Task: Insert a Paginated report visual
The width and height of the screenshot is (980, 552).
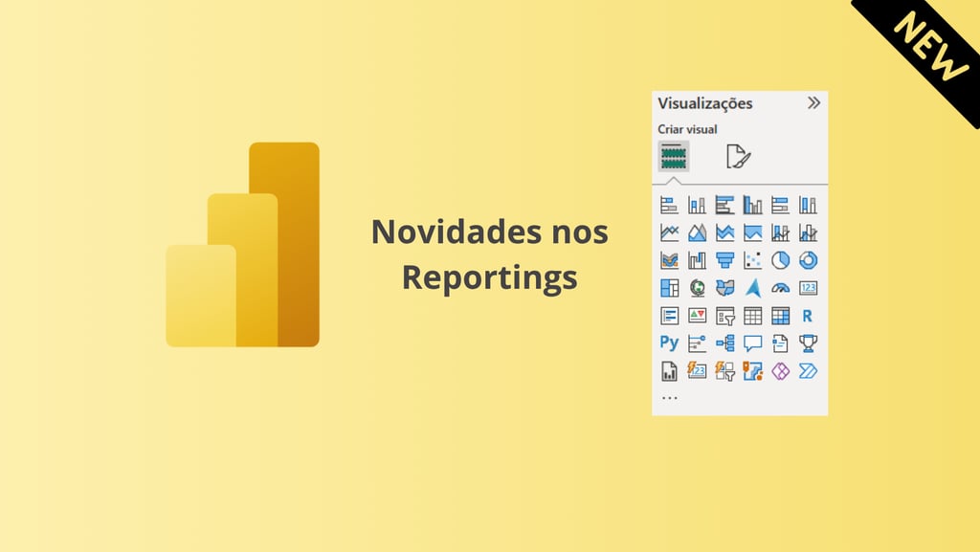Action: [x=669, y=371]
